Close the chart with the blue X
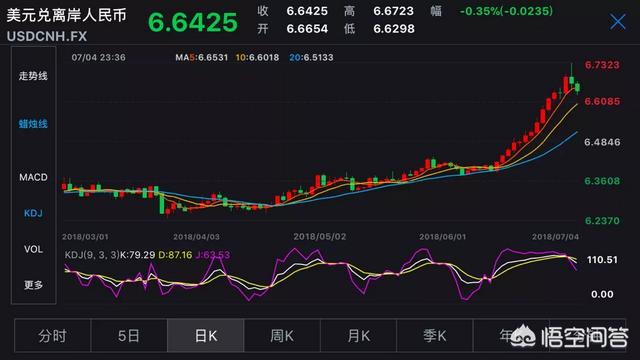Viewport: 640px width, 360px height. pyautogui.click(x=618, y=22)
